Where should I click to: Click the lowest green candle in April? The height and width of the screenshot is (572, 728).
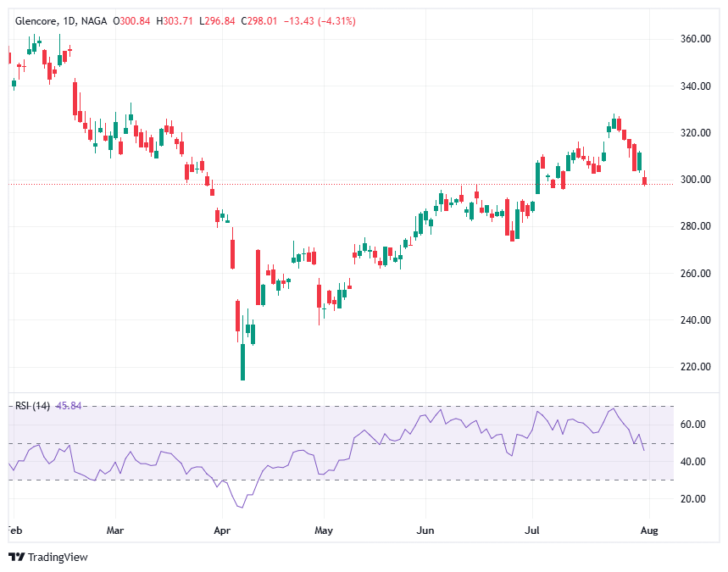pos(242,361)
